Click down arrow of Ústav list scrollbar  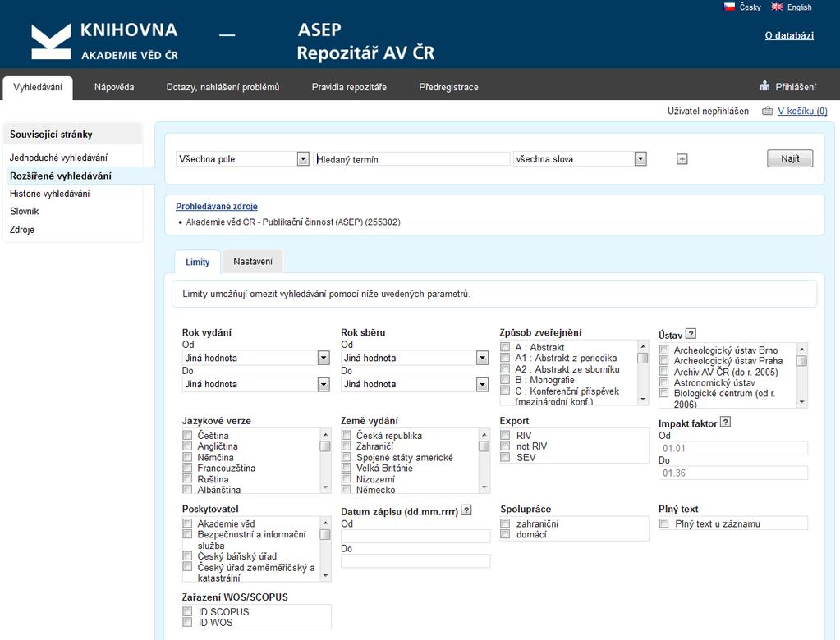(x=801, y=402)
